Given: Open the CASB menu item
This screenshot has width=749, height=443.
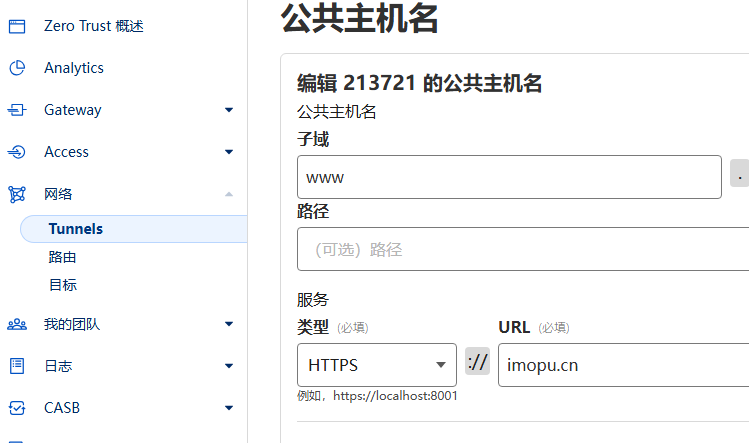Looking at the screenshot, I should pos(62,408).
